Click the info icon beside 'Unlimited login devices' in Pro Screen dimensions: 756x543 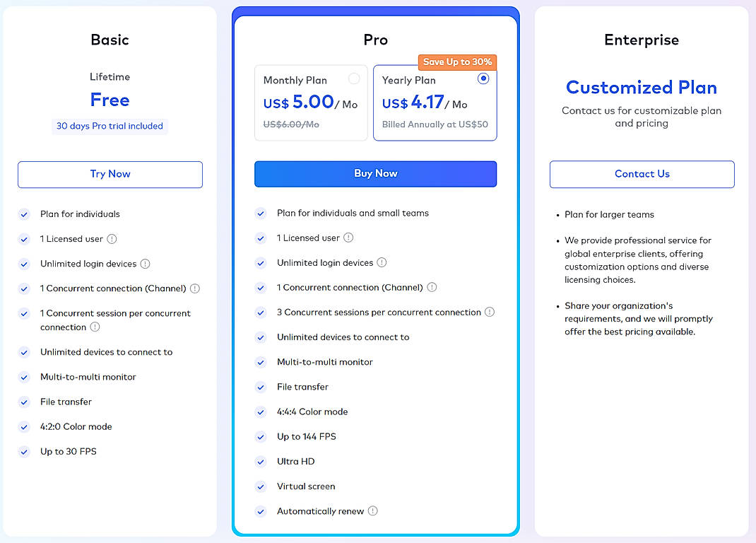(382, 262)
